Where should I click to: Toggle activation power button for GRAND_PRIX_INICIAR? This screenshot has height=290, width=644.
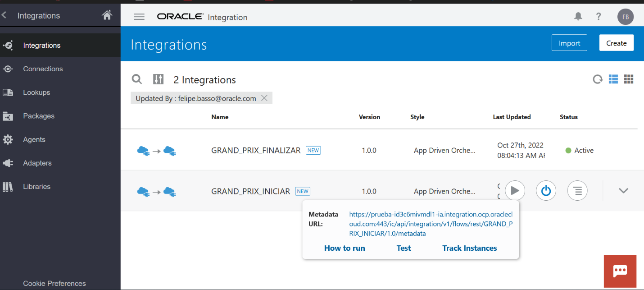pyautogui.click(x=546, y=191)
